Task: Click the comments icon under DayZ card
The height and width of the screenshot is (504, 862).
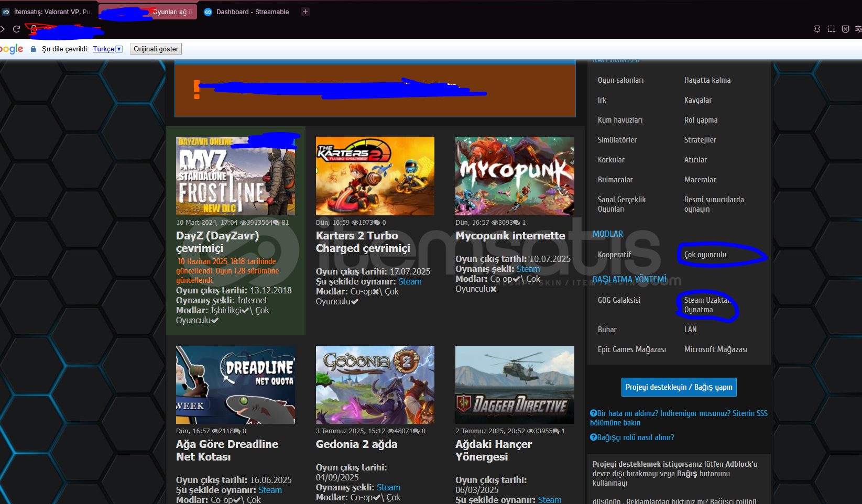Action: click(276, 223)
